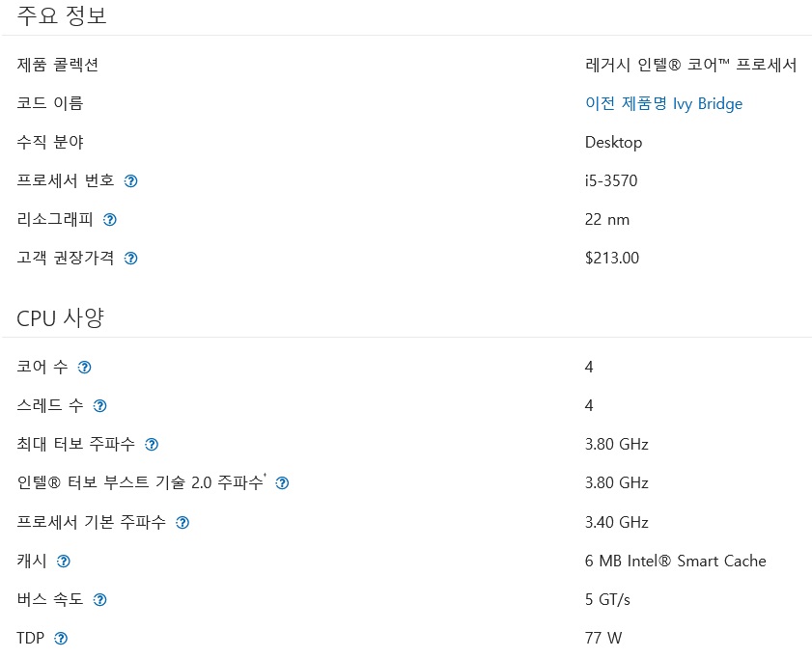Screen dimensions: 812x658
Task: Open the 리소그래피 help tooltip icon
Action: click(x=110, y=220)
